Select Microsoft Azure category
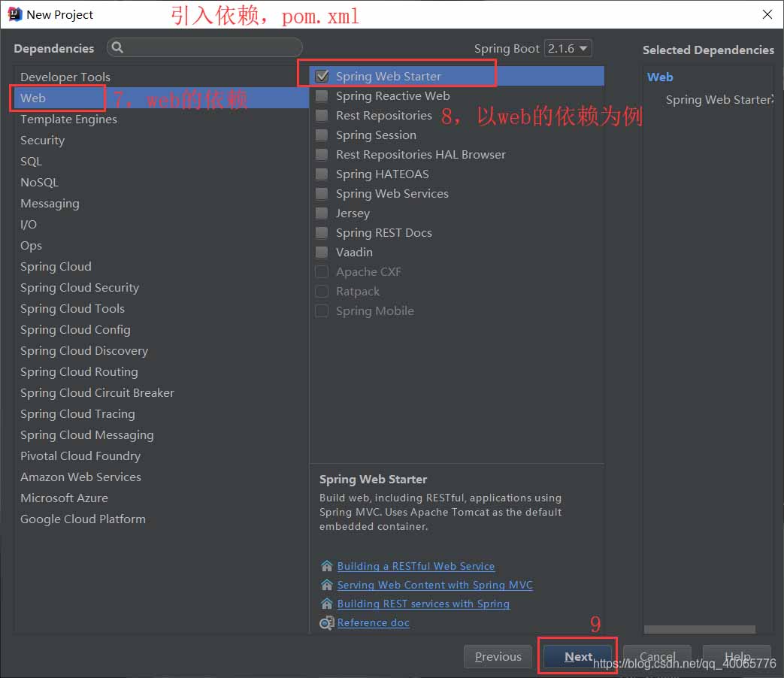Viewport: 784px width, 678px height. (161, 498)
